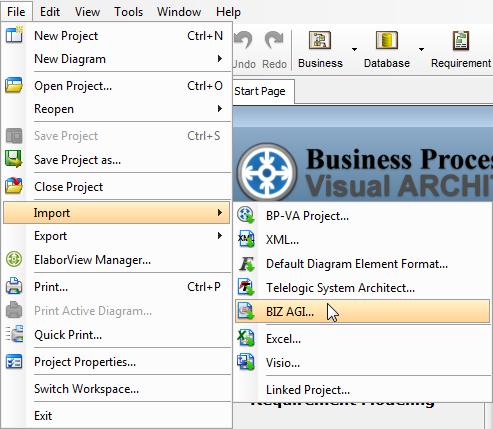The height and width of the screenshot is (429, 493).
Task: Click the BIZ AGI import icon
Action: point(246,311)
